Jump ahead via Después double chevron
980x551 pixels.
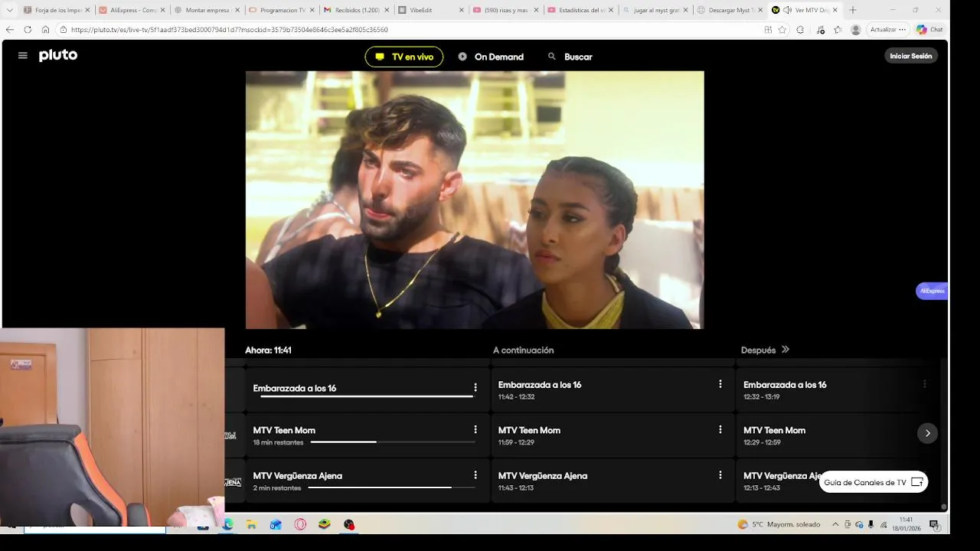[x=785, y=350]
